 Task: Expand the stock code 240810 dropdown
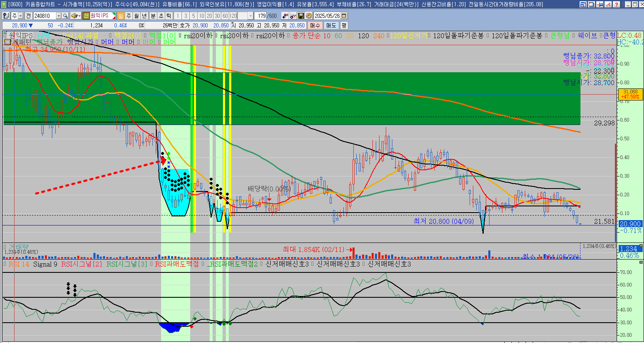[x=59, y=16]
